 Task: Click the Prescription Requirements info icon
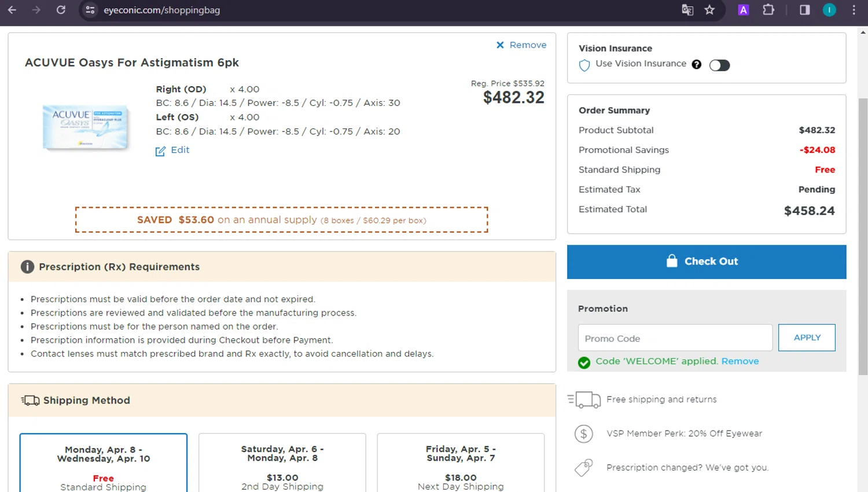tap(27, 267)
